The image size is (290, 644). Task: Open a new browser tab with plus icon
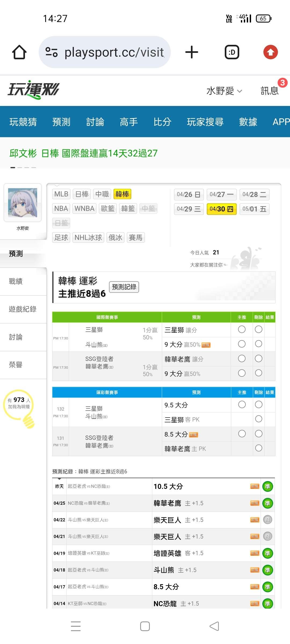[192, 52]
